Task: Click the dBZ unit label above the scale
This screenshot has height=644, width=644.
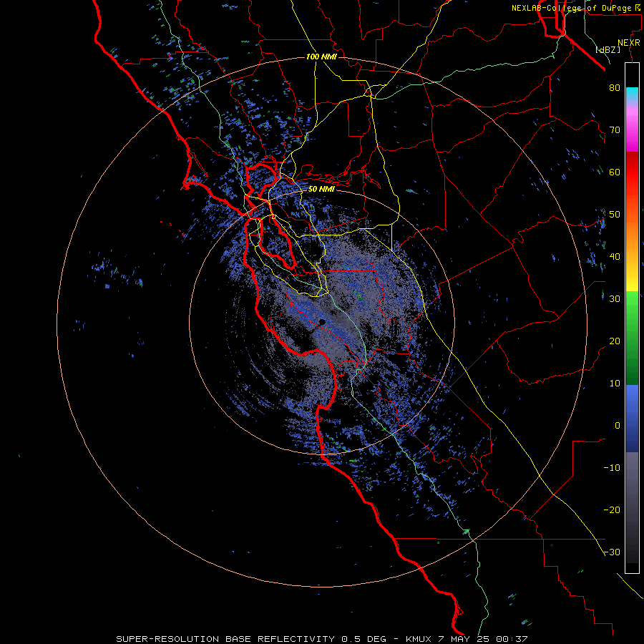Action: point(608,50)
